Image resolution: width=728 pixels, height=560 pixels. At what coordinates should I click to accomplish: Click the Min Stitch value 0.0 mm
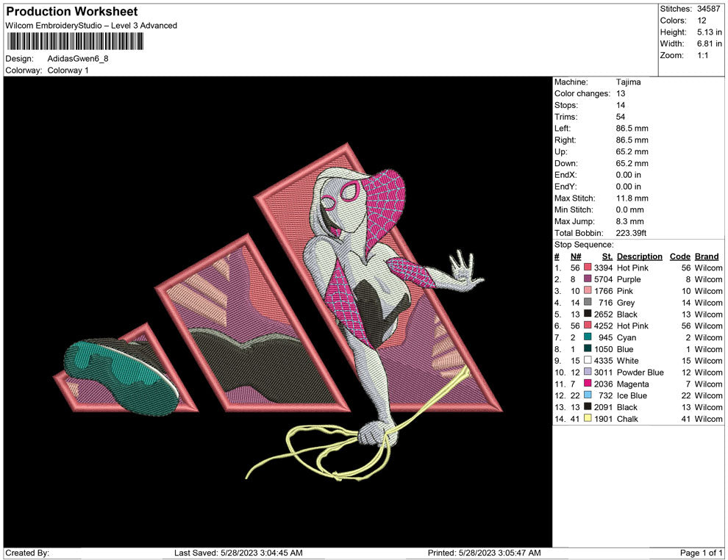[x=630, y=209]
